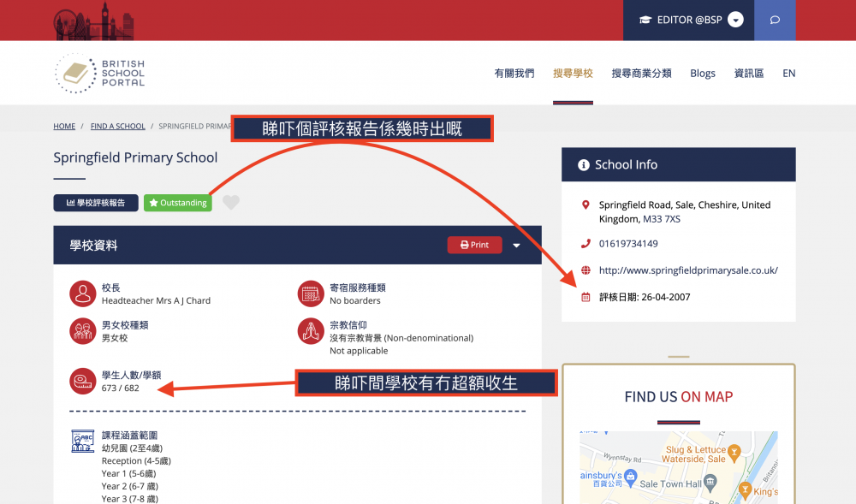
Task: Click the Reception (4-5歲) curriculum entry
Action: [x=136, y=461]
